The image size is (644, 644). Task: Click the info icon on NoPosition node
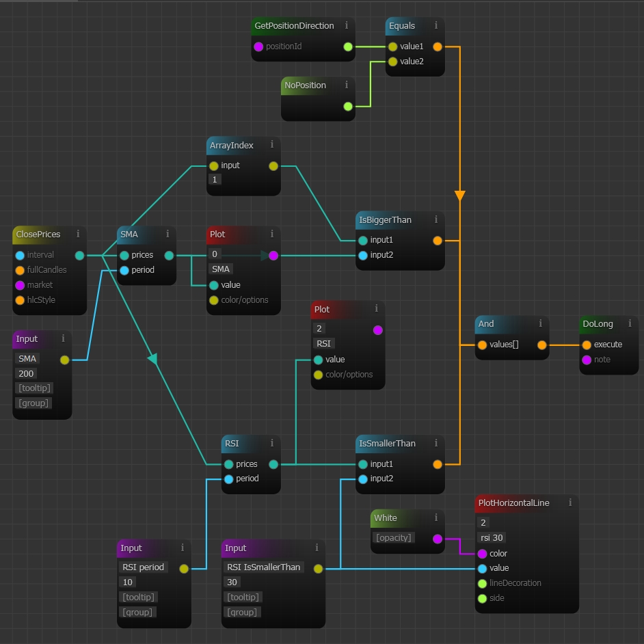coord(347,85)
